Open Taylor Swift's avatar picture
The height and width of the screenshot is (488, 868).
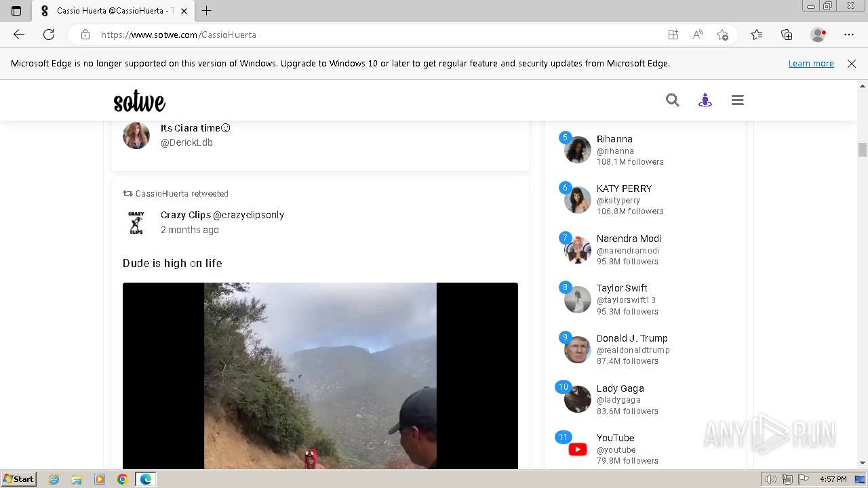(578, 300)
